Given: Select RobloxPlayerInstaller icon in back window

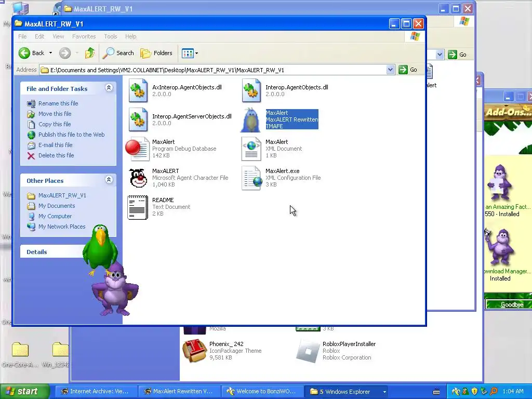Looking at the screenshot, I should (308, 351).
